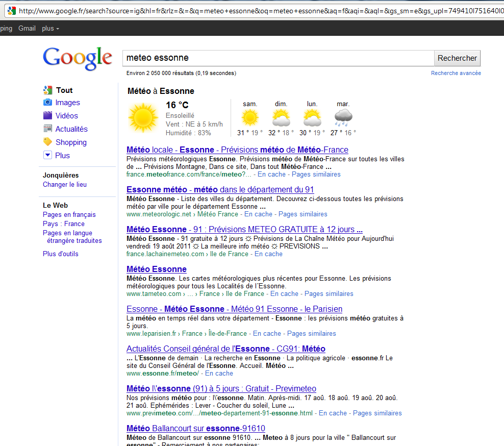Click Vent : NE à 5 km/h text
504x446 pixels.
[x=194, y=124]
